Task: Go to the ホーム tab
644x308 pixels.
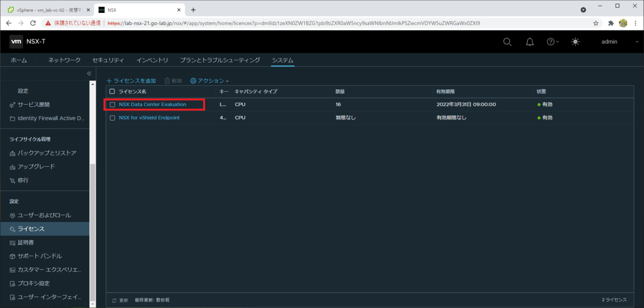Action: click(x=19, y=60)
